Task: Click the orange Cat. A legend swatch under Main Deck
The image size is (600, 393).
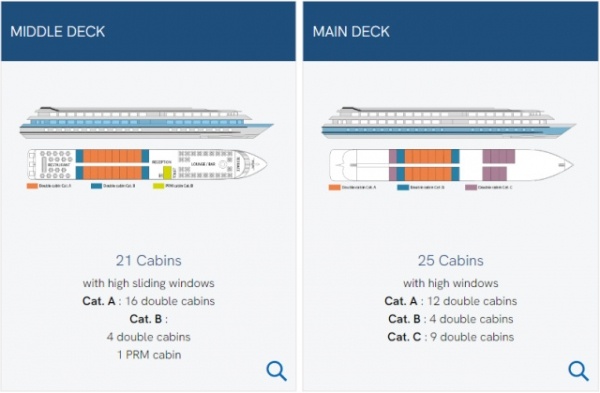Action: click(x=334, y=188)
